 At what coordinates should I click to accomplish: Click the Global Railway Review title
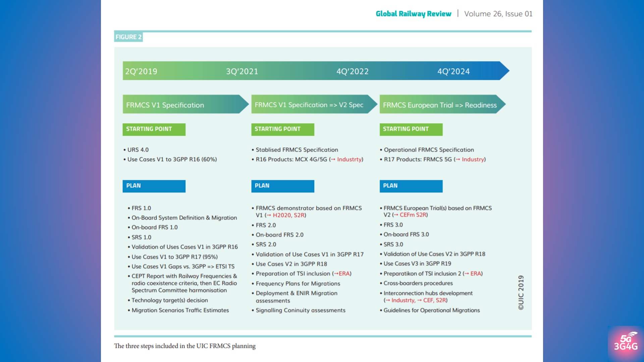[x=413, y=14]
